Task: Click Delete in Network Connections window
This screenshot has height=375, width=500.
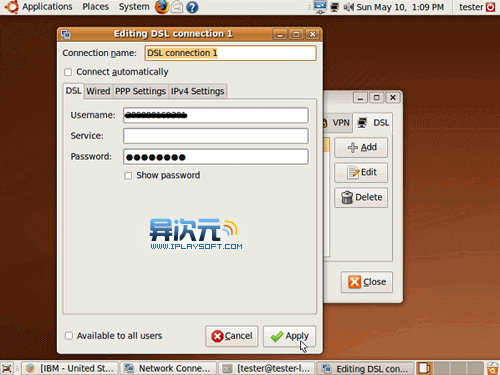Action: pos(361,197)
